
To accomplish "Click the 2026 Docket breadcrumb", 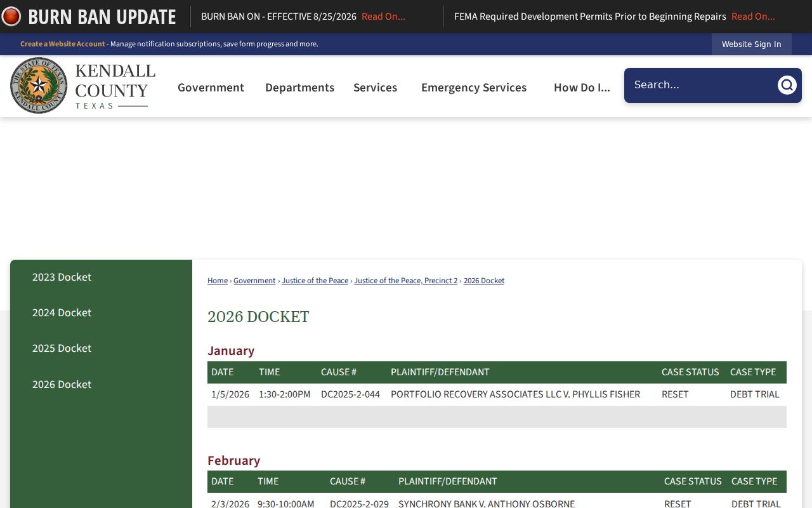I will click(x=484, y=281).
